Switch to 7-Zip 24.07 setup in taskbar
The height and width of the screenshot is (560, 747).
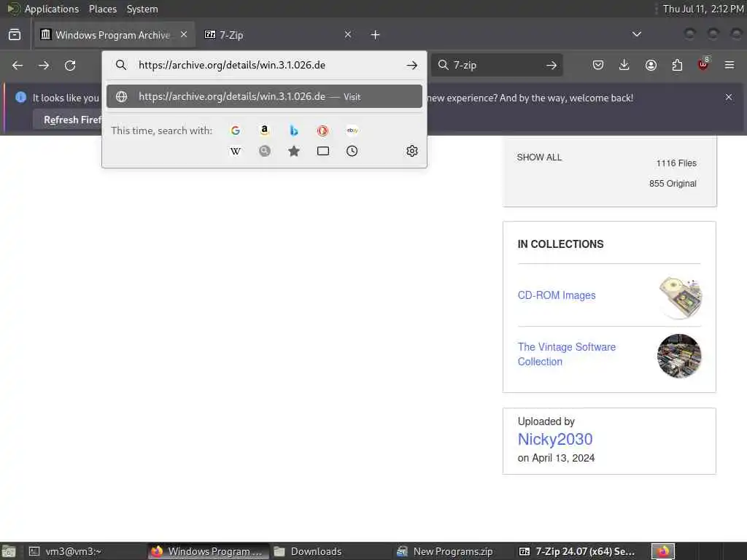click(x=576, y=551)
